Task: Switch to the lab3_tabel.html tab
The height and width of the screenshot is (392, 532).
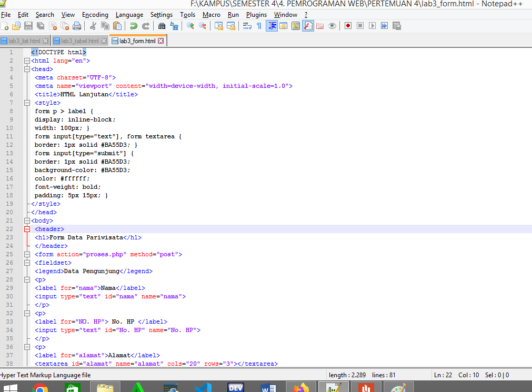Action: 79,41
